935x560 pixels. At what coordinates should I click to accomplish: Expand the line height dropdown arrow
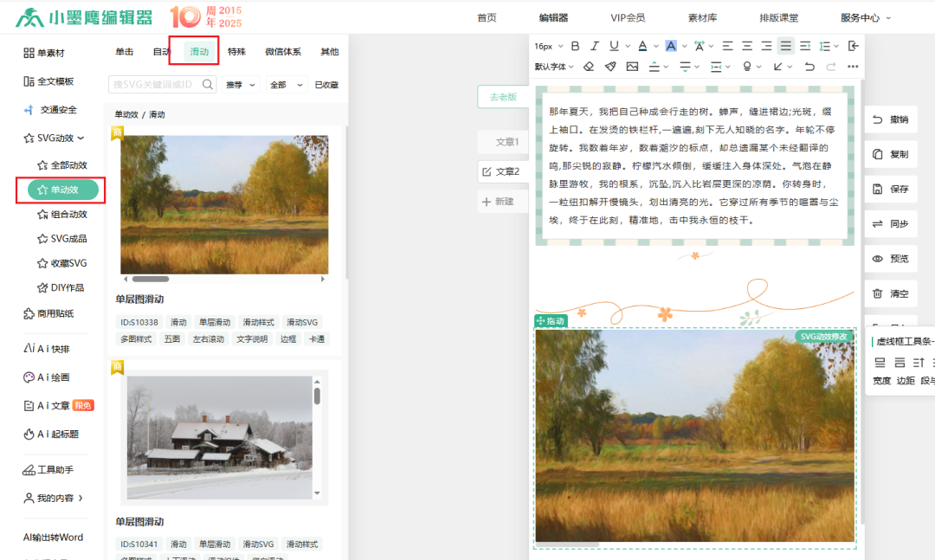(836, 46)
